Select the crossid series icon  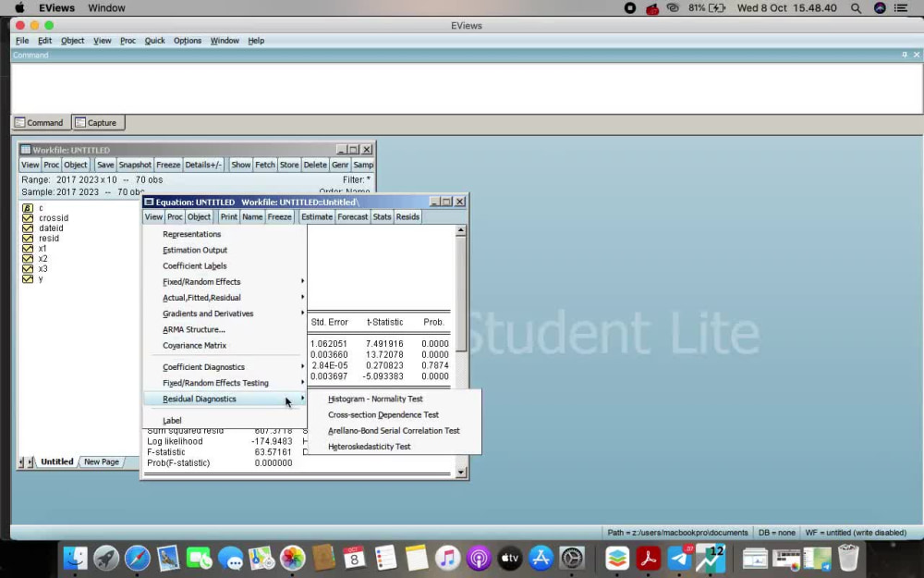pos(27,217)
